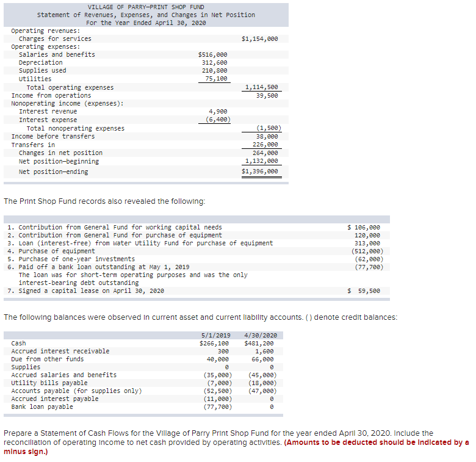Click the 'Salaries and benefits' expense label
Image resolution: width=476 pixels, height=462 pixels.
pos(57,54)
